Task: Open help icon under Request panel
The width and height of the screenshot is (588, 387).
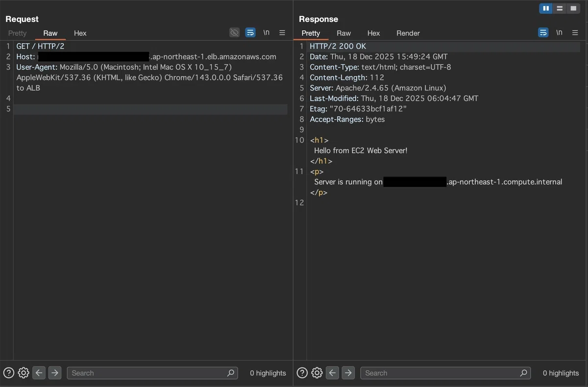Action: pyautogui.click(x=8, y=373)
